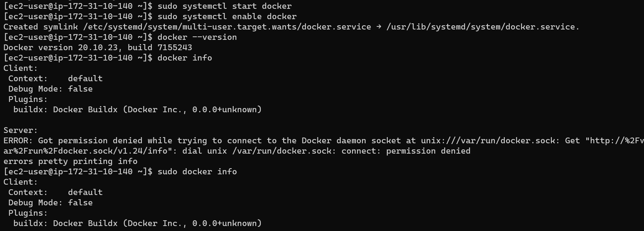Click the first 'Debug Mode: false' line
The height and width of the screenshot is (231, 644).
pyautogui.click(x=50, y=89)
